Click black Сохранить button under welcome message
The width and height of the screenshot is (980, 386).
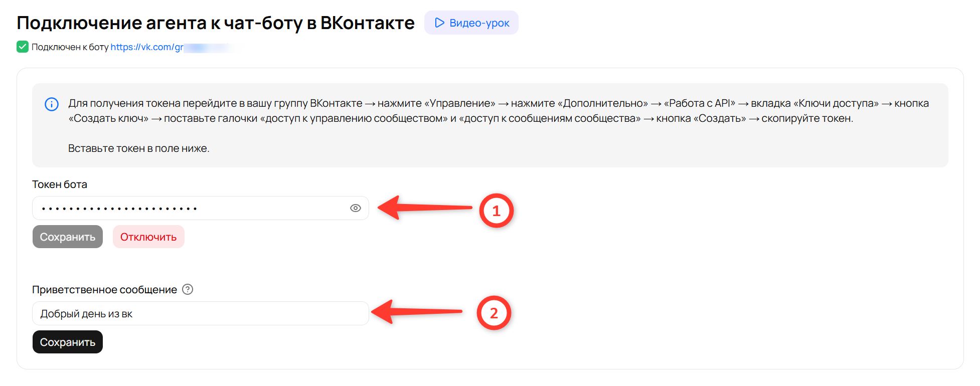[68, 342]
